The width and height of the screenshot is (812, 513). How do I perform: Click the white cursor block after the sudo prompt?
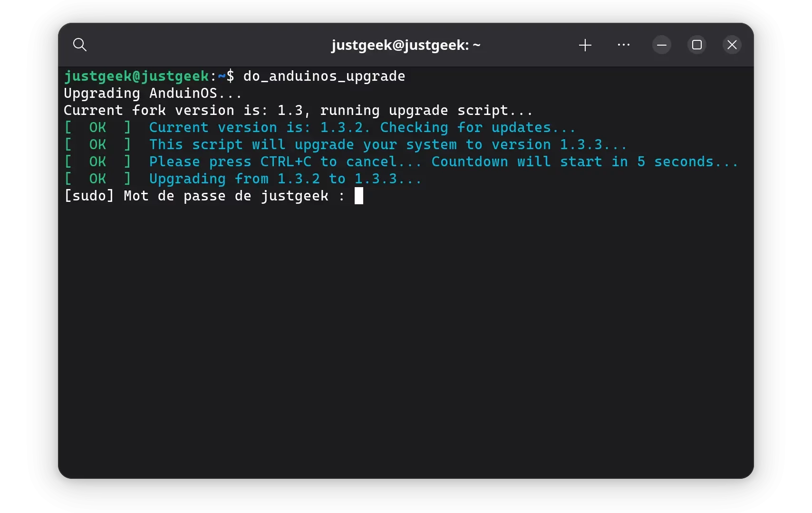pyautogui.click(x=359, y=196)
